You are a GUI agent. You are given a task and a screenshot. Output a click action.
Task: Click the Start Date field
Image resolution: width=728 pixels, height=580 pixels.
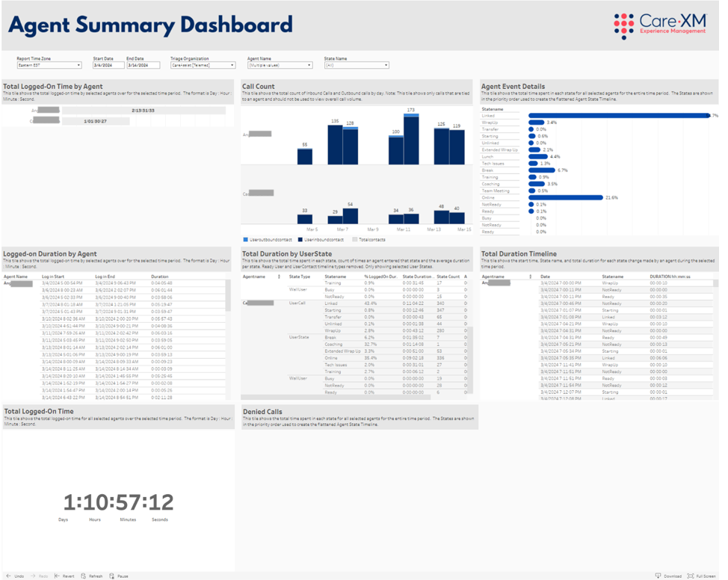click(x=108, y=66)
